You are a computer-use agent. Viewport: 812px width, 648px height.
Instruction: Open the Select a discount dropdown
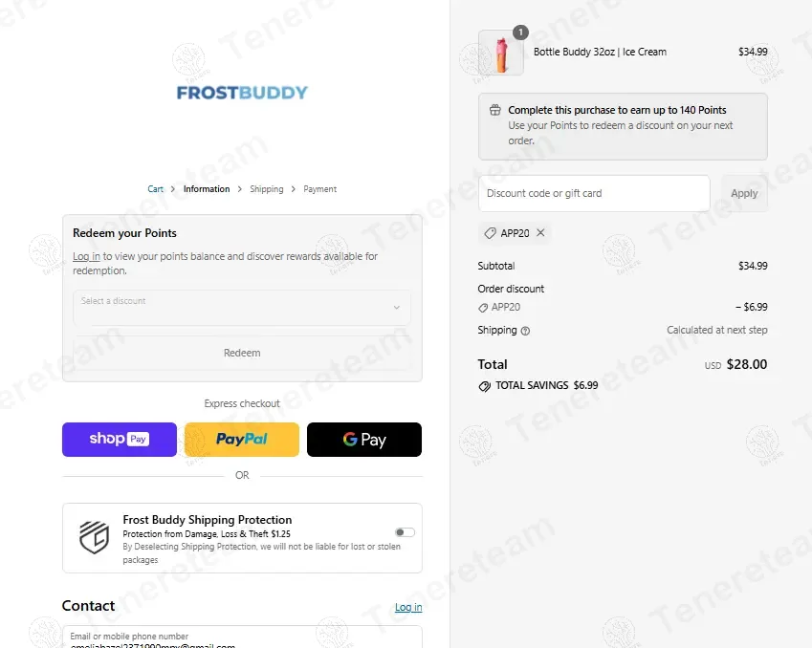click(x=242, y=308)
